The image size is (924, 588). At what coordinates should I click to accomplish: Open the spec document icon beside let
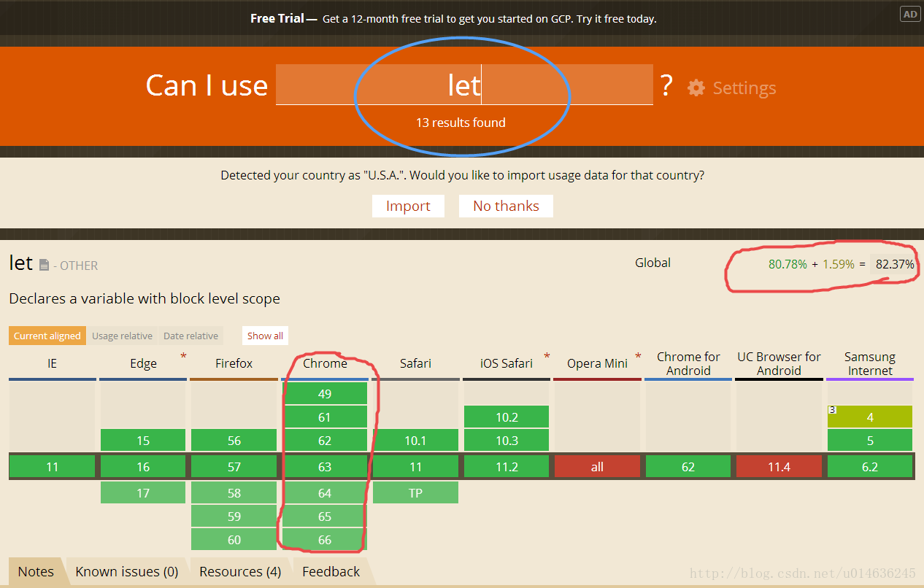coord(45,265)
